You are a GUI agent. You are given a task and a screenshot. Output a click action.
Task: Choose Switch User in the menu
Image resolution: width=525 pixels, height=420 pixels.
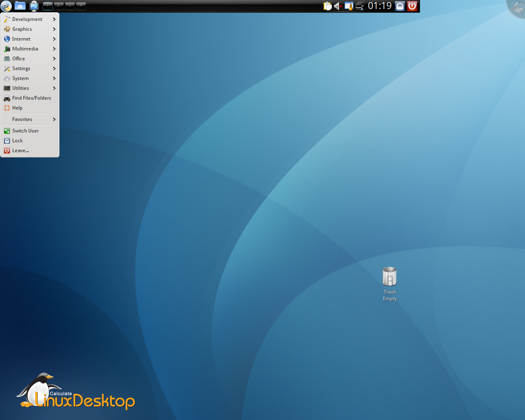[x=30, y=131]
